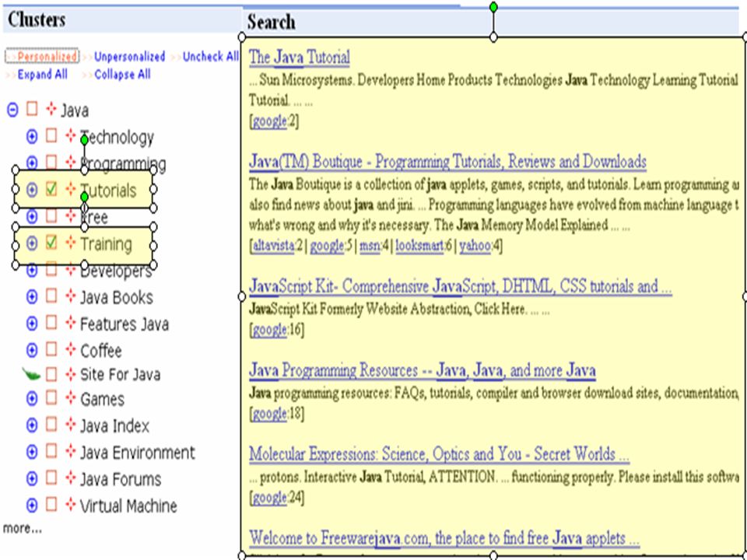Viewport: 747px width, 560px height.
Task: Click the red star icon beside Games
Action: click(x=71, y=397)
